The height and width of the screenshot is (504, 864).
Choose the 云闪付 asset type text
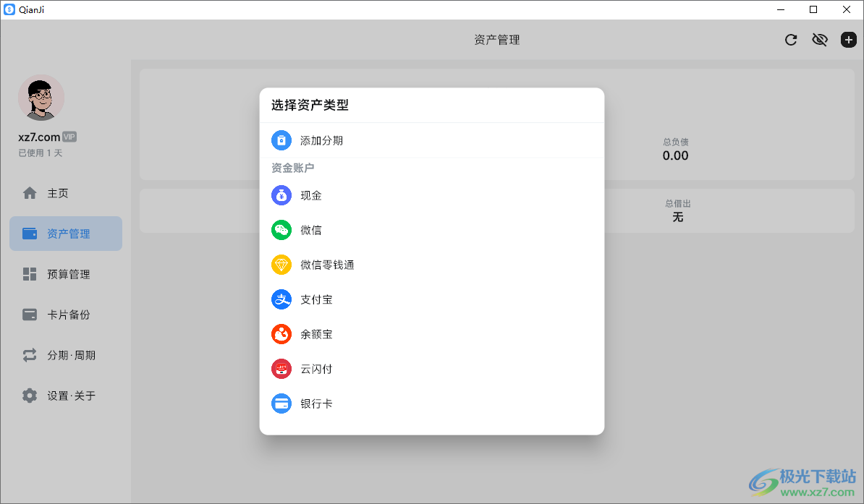(316, 369)
